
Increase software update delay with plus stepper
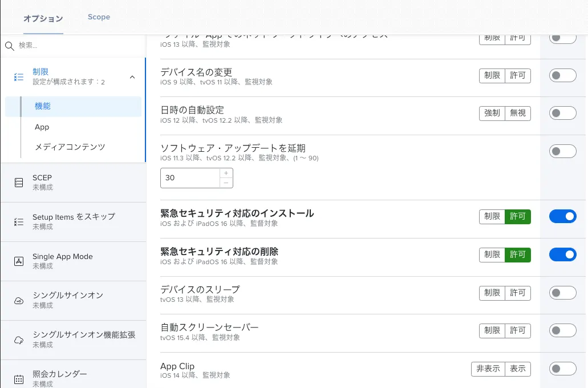point(226,173)
